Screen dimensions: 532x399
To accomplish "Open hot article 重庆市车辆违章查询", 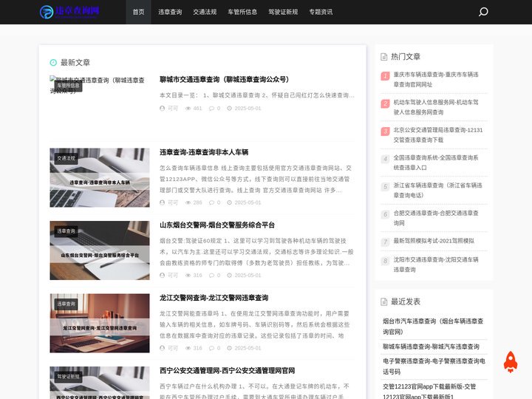I will click(437, 79).
